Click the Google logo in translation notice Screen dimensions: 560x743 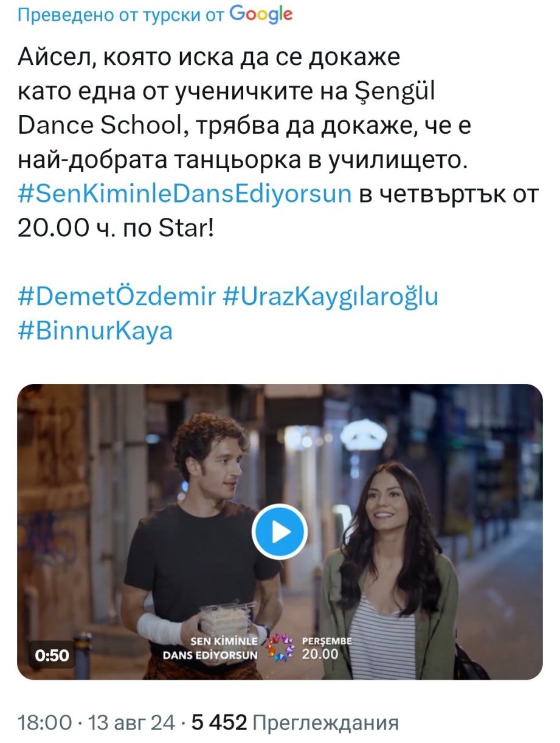261,15
